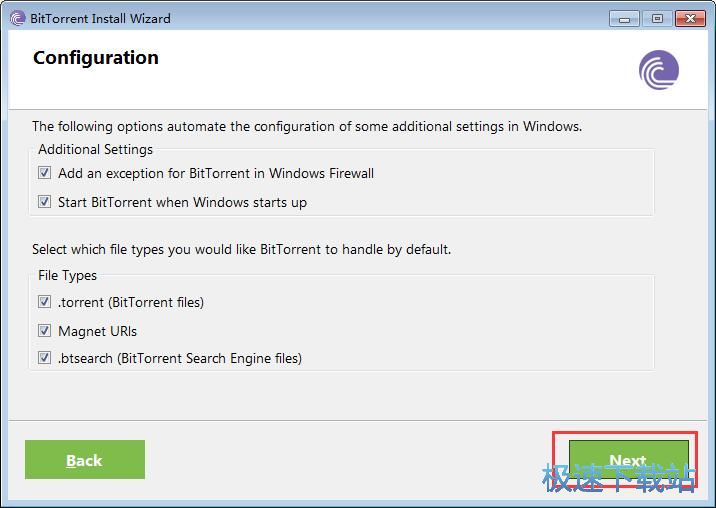Image resolution: width=716 pixels, height=508 pixels.
Task: Click the 'Start BitTorrent when Windows starts up' label
Action: point(182,202)
